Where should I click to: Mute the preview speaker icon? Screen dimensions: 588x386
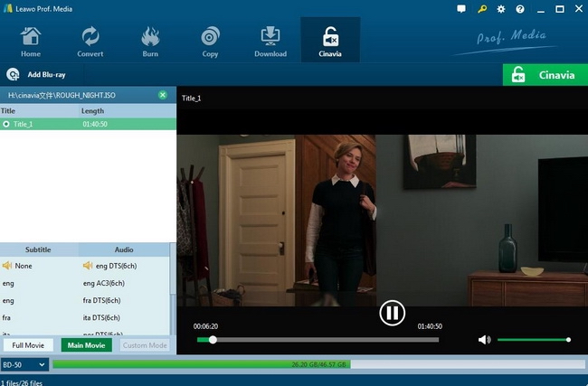click(x=484, y=340)
